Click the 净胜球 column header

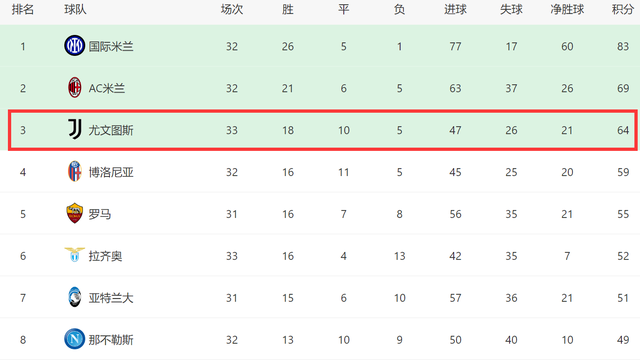[567, 9]
